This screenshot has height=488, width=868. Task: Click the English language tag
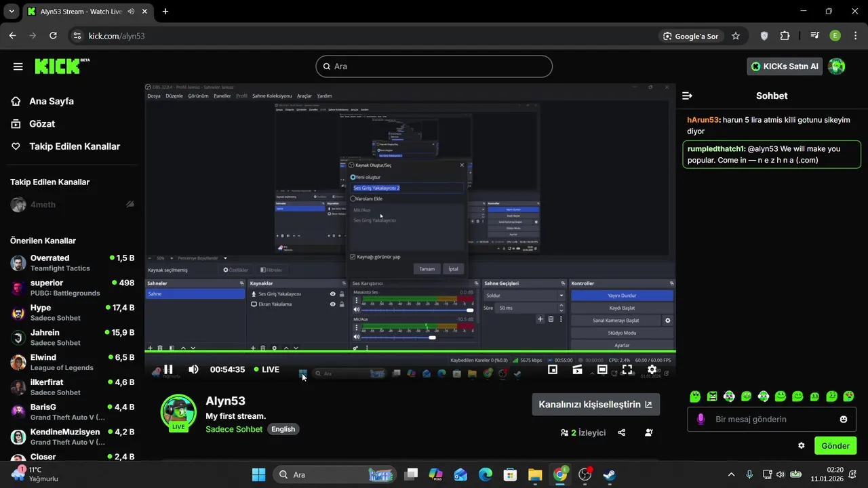tap(283, 429)
